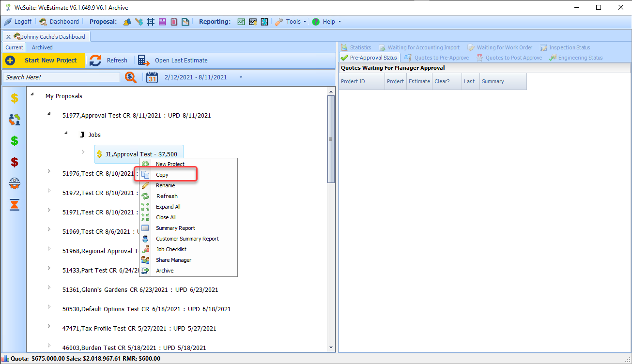632x364 pixels.
Task: Click the Search Here input field
Action: pyautogui.click(x=62, y=77)
